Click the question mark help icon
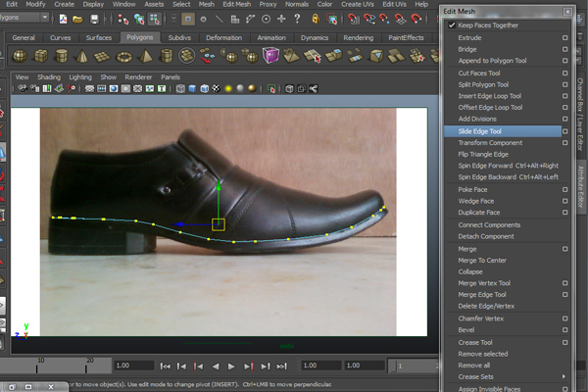This screenshot has width=588, height=392. click(297, 19)
